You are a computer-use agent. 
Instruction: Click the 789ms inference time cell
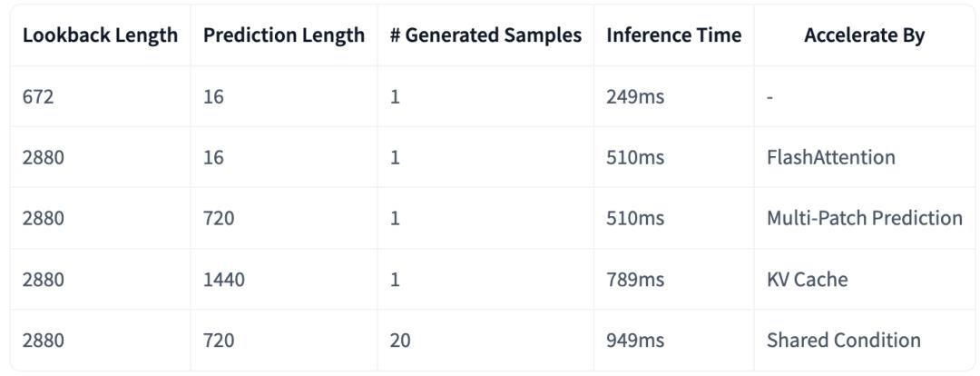click(x=673, y=279)
